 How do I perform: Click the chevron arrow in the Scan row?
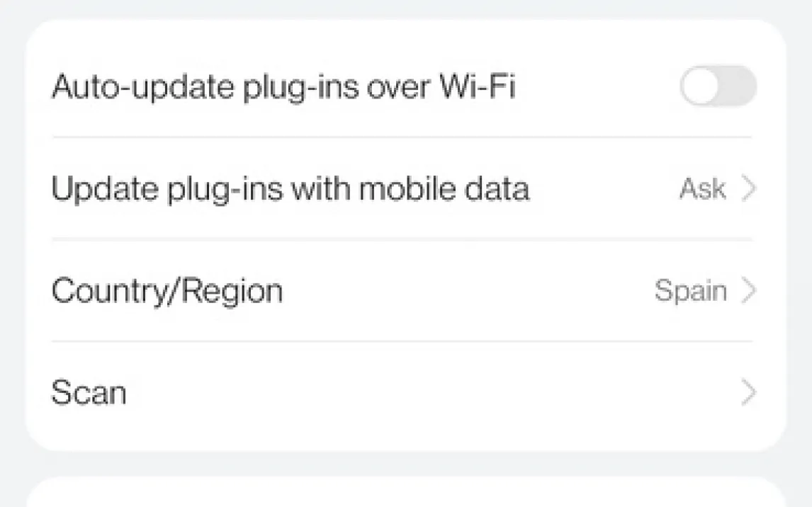748,393
